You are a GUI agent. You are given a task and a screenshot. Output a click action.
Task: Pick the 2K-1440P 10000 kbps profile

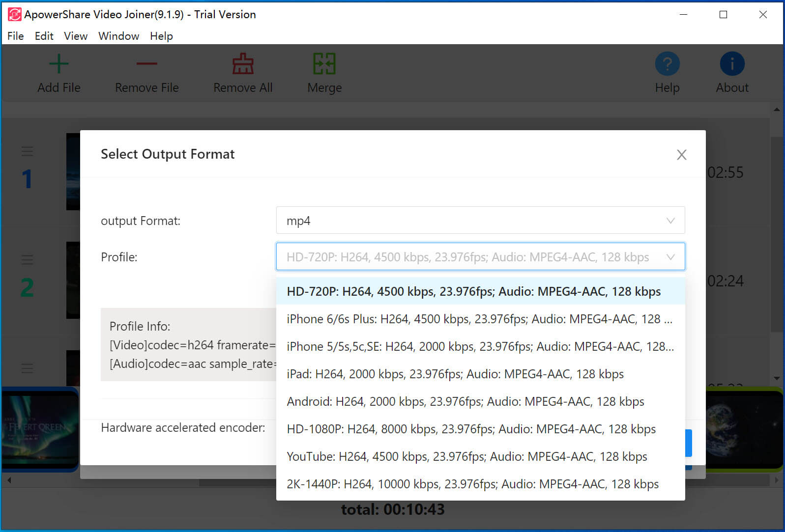point(472,484)
